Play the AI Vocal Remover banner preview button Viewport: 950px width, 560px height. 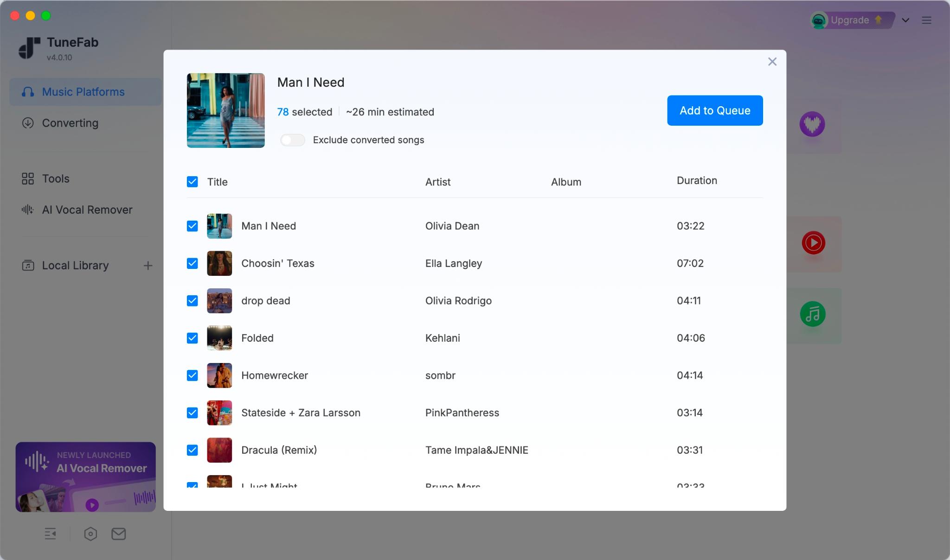(x=92, y=505)
